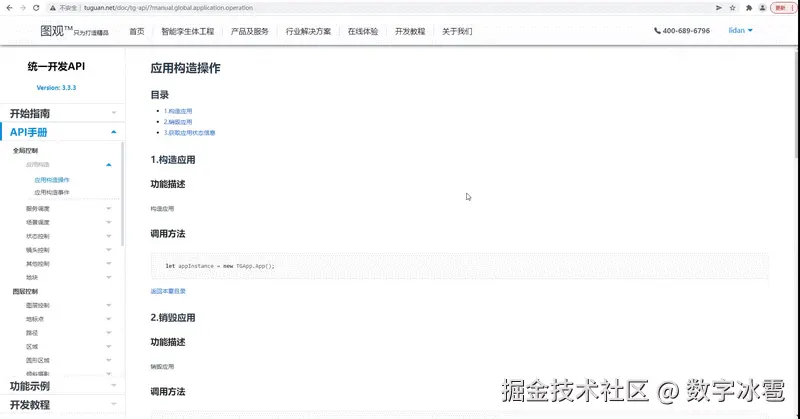The width and height of the screenshot is (800, 419).
Task: Open the 开发教程 top navigation item
Action: (410, 31)
